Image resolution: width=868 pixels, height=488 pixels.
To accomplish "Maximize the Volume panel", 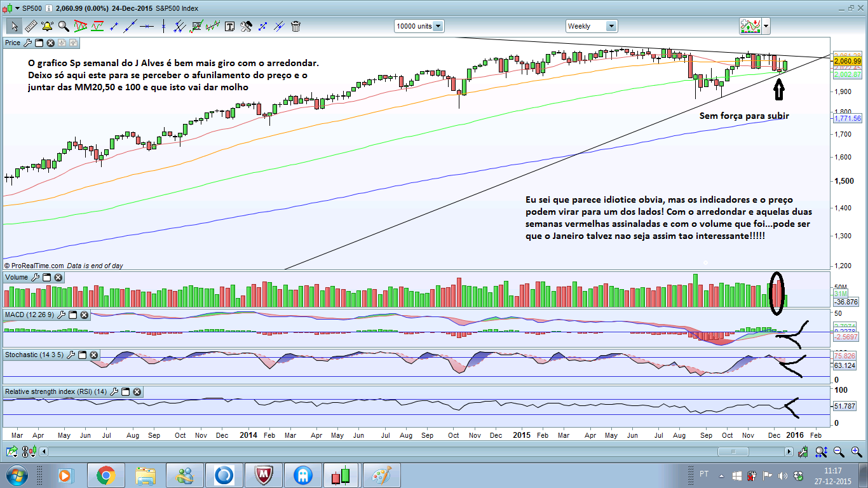I will 46,277.
